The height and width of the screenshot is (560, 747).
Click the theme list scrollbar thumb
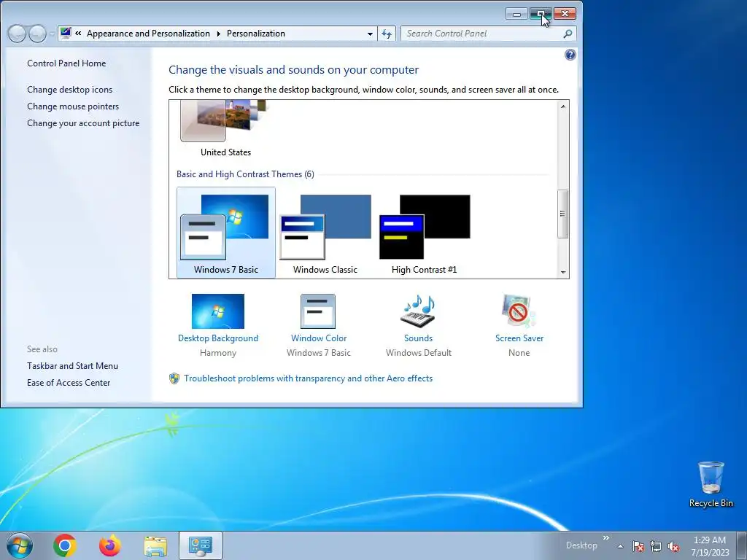coord(563,214)
